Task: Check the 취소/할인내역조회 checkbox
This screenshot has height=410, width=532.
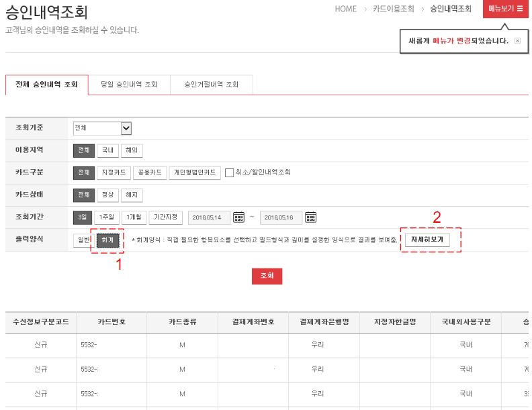Action: [x=229, y=173]
